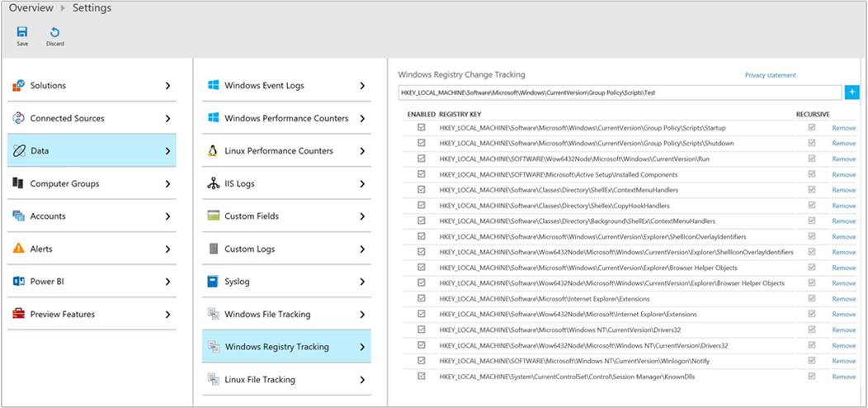Click the Custom Logs document icon
Image resolution: width=868 pixels, height=408 pixels.
213,249
